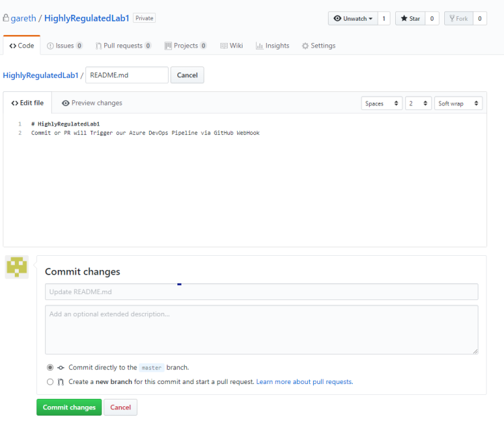
Task: Open the Soft wrap mode dropdown
Action: click(x=458, y=103)
